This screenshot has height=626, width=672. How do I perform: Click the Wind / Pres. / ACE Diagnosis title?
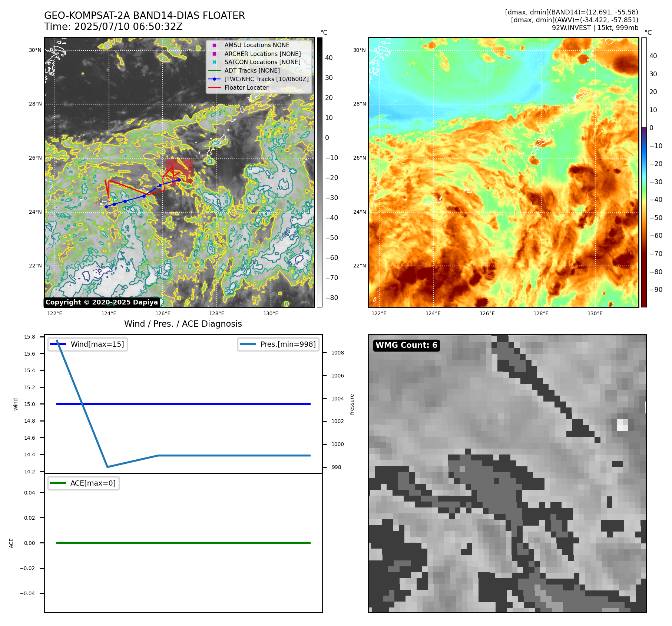(x=183, y=324)
